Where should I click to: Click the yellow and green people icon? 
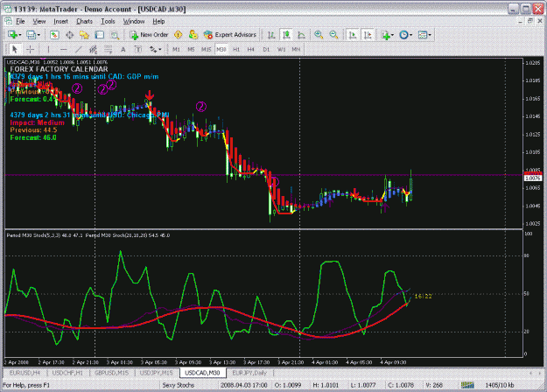(x=193, y=35)
